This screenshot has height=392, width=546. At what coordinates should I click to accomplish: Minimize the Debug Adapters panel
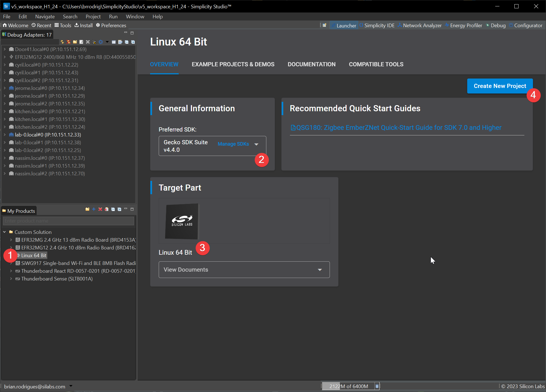(x=126, y=33)
